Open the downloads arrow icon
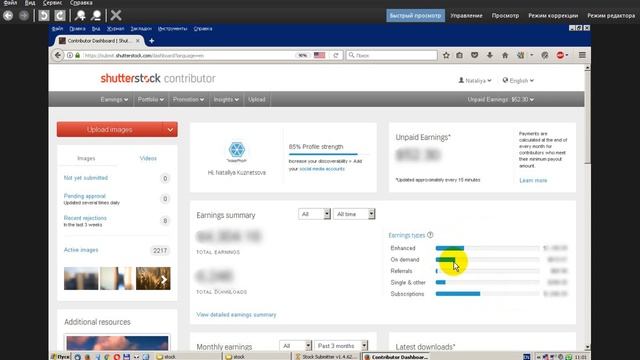640x360 pixels. tap(490, 55)
